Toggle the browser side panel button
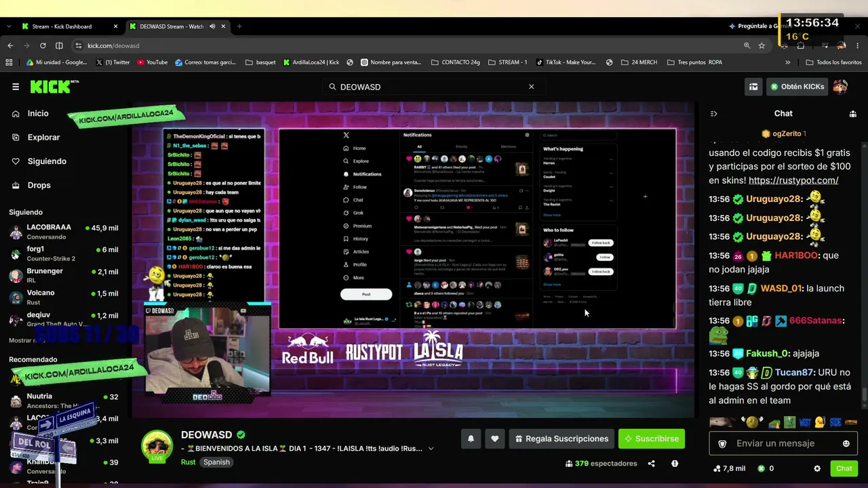Screen dimensions: 868x488 pos(59,45)
